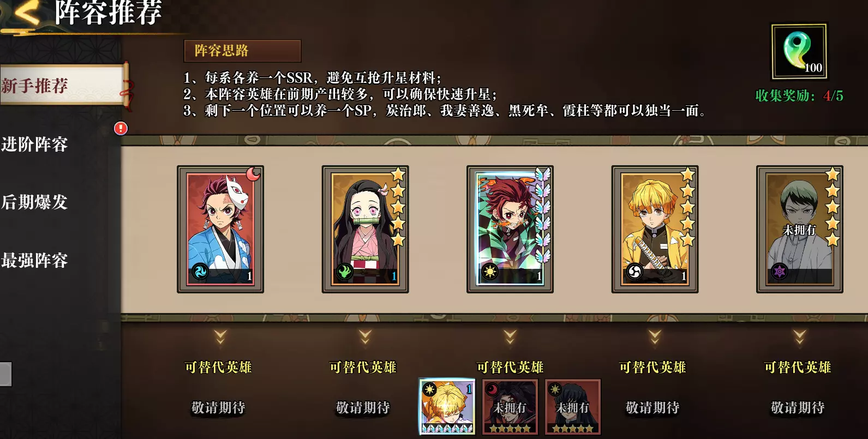This screenshot has height=439, width=868.
Task: Click the swirl element icon on Zenitsu card
Action: pos(634,272)
